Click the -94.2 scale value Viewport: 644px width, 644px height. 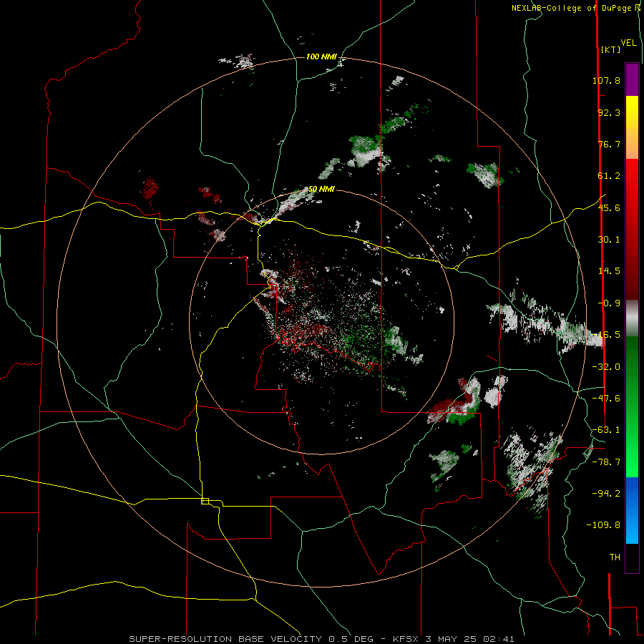[606, 494]
